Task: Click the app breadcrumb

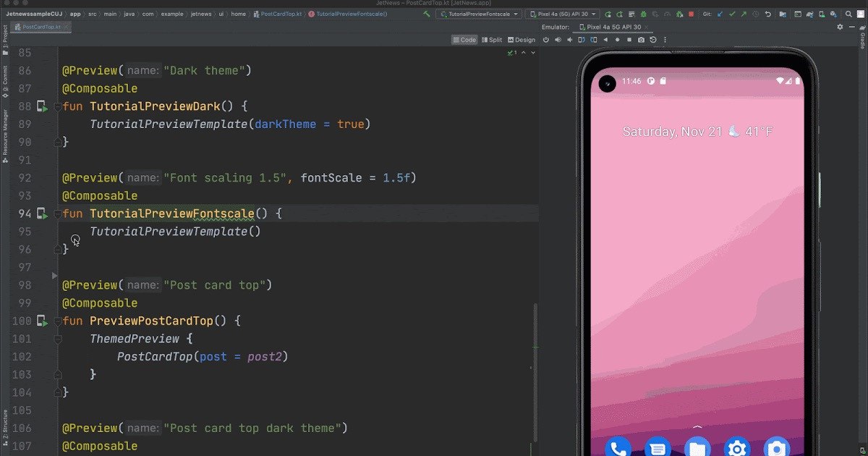Action: click(75, 14)
